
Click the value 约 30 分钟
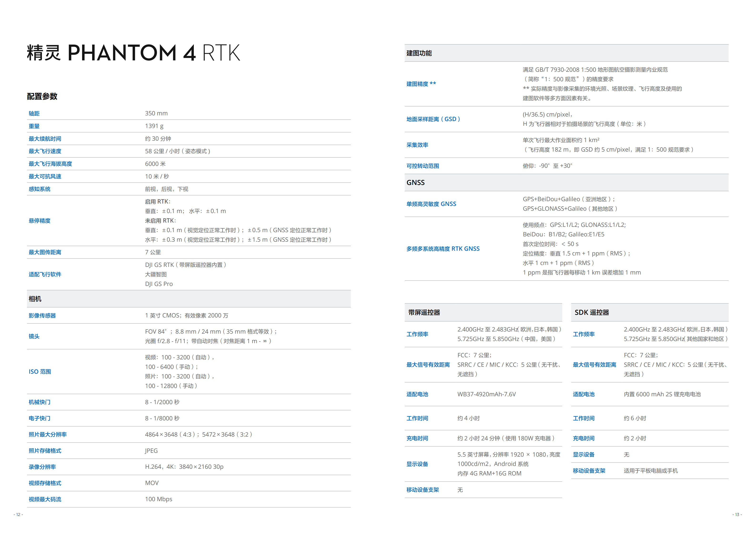[x=158, y=139]
